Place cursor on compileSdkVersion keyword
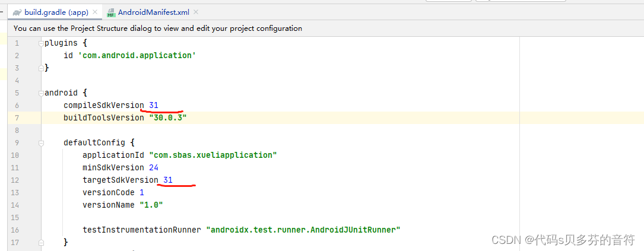 104,106
